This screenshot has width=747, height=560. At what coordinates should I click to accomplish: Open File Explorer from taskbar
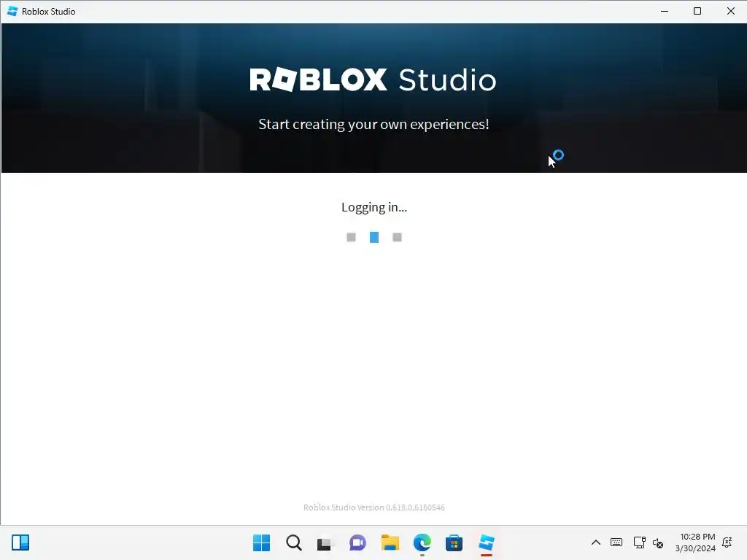tap(390, 542)
